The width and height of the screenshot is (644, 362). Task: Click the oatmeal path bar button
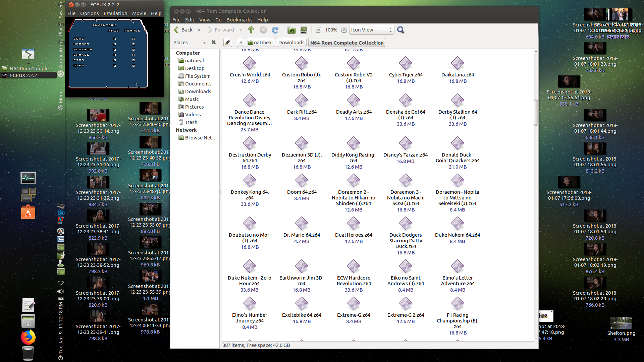[260, 43]
